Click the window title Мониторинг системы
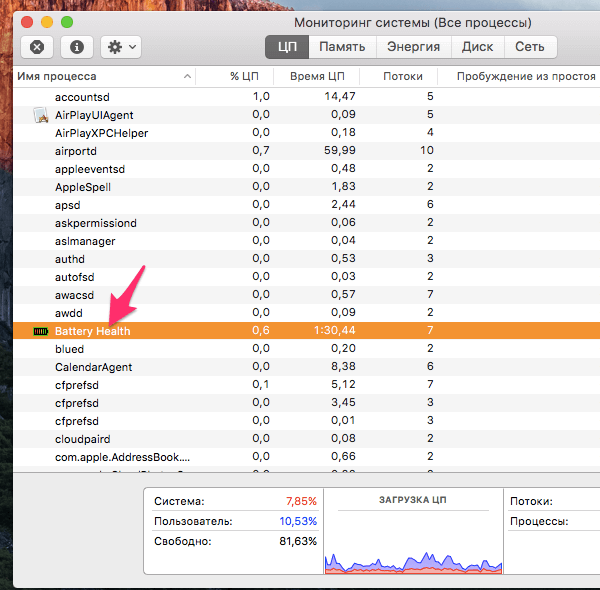The height and width of the screenshot is (590, 600). pos(412,23)
